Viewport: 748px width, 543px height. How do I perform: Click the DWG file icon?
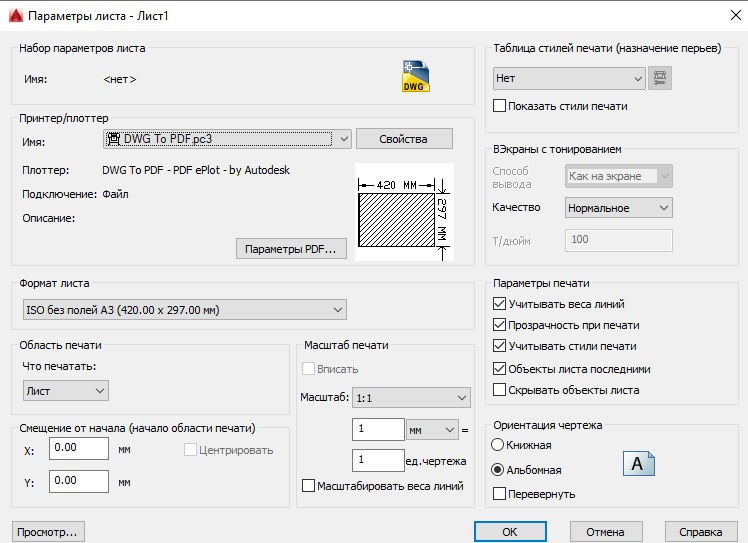pos(416,76)
